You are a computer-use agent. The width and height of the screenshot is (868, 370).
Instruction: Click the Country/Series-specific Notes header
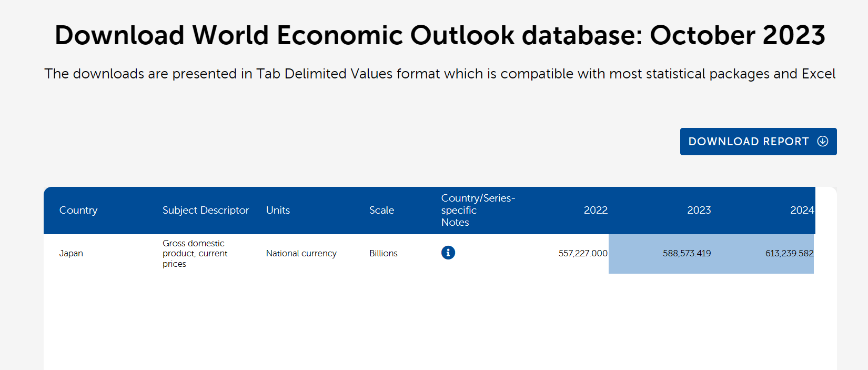click(478, 210)
